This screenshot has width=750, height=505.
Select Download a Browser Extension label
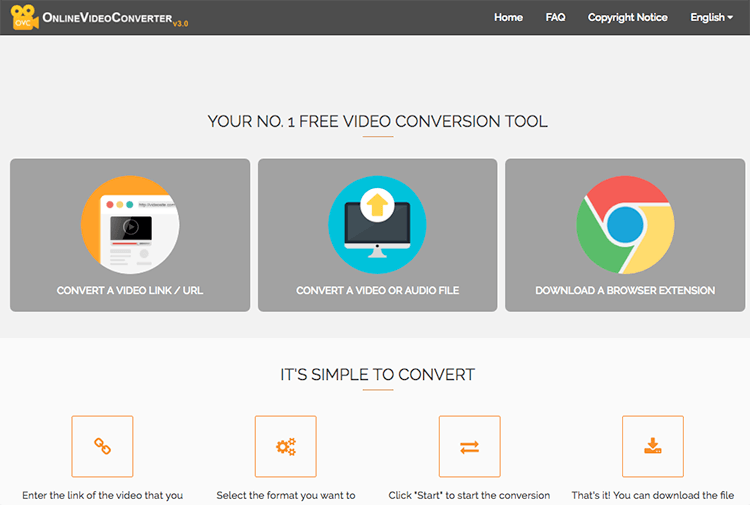tap(625, 290)
